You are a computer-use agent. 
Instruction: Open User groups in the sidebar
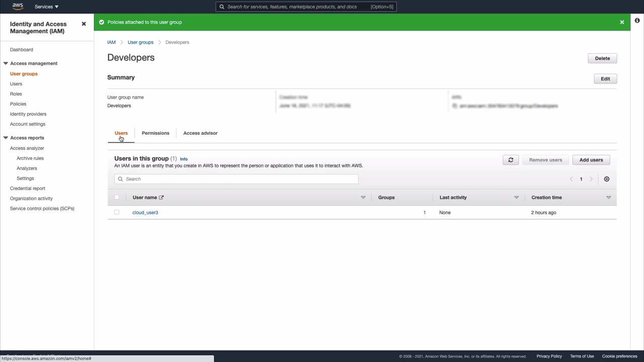pos(24,74)
